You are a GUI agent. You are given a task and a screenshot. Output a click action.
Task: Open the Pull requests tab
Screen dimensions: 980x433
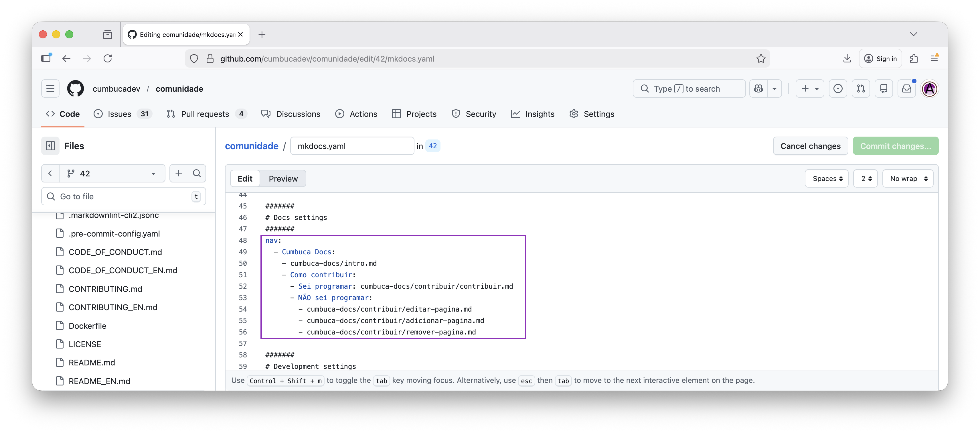207,114
